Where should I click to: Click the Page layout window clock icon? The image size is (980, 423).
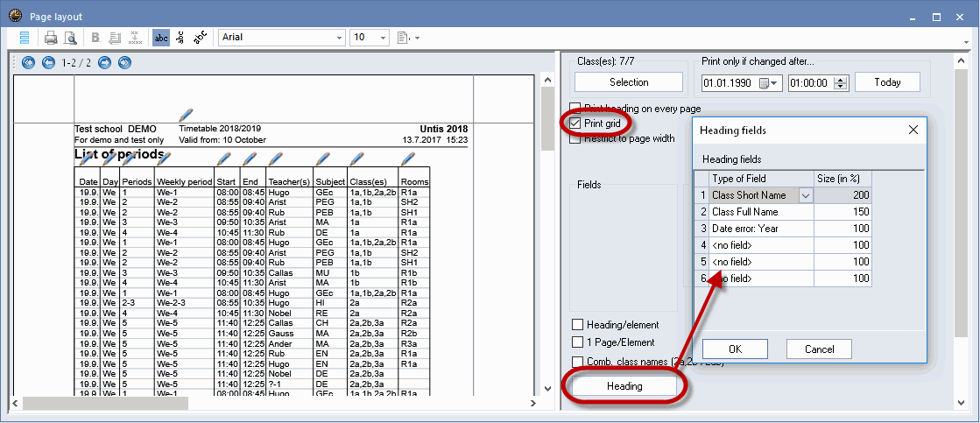pos(17,17)
